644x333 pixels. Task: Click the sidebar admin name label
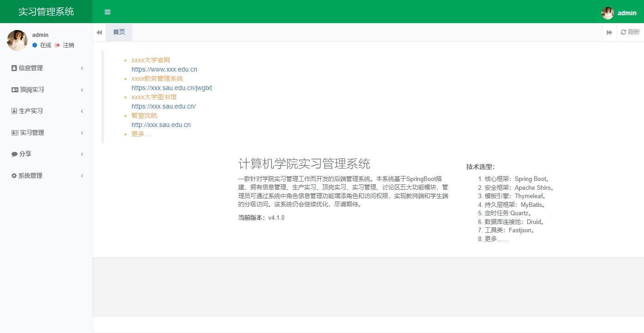point(40,35)
